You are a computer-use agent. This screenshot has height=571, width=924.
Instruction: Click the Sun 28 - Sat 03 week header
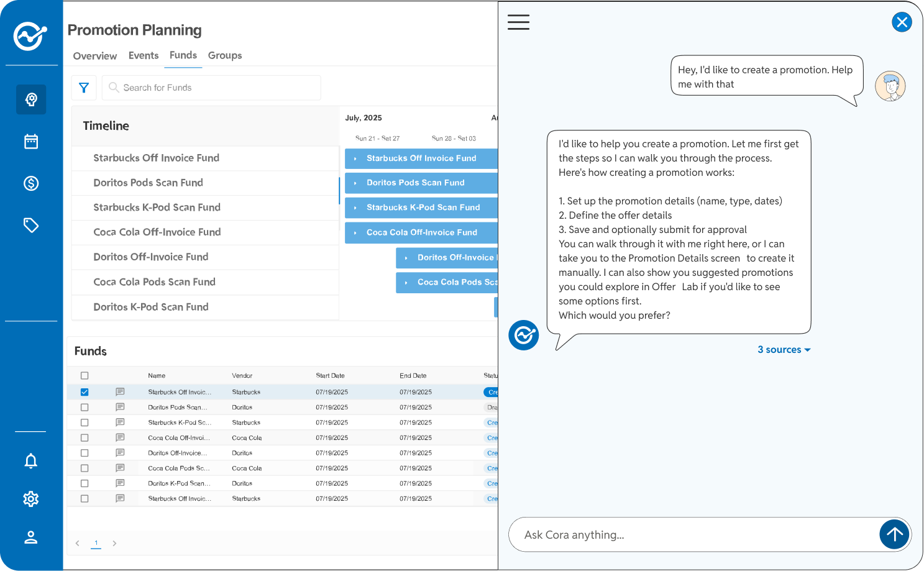[x=454, y=139]
